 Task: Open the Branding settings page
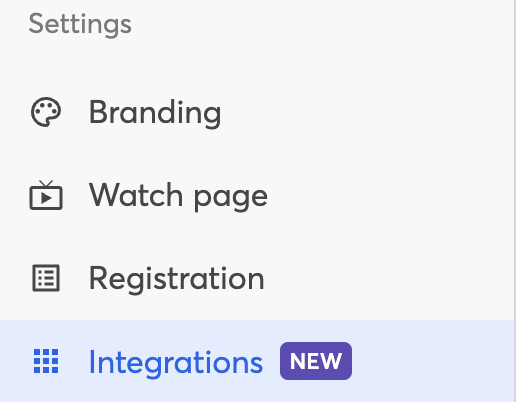click(x=257, y=112)
